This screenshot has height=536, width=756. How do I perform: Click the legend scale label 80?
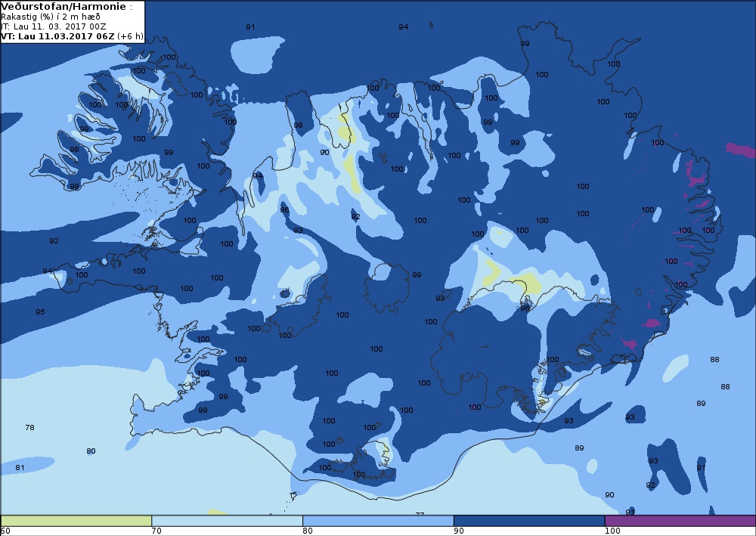(x=308, y=531)
